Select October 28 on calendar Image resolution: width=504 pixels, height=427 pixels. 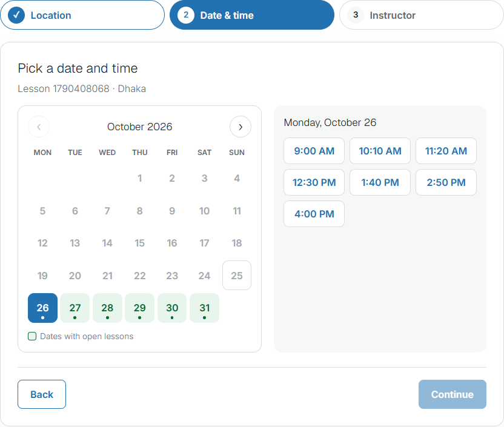tap(107, 308)
